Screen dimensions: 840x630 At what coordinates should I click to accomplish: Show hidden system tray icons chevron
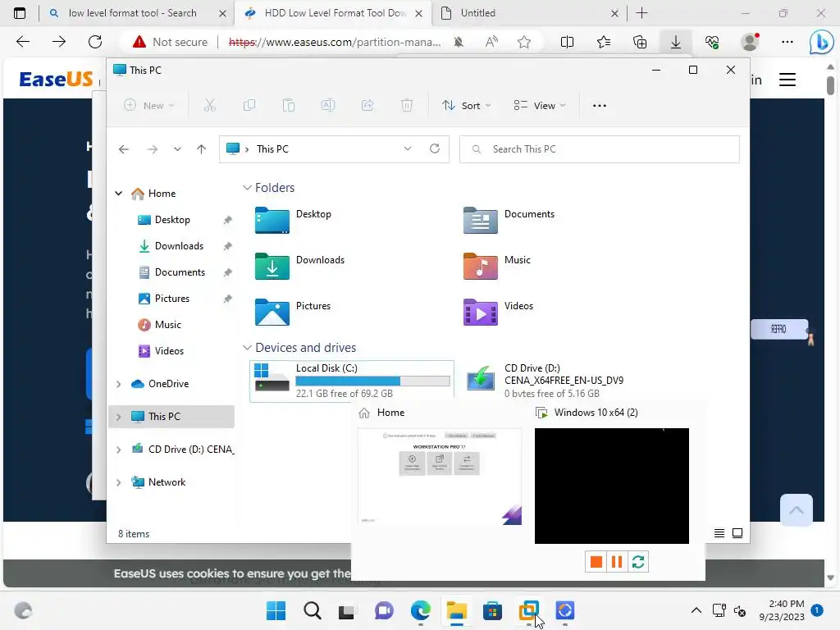pyautogui.click(x=696, y=610)
